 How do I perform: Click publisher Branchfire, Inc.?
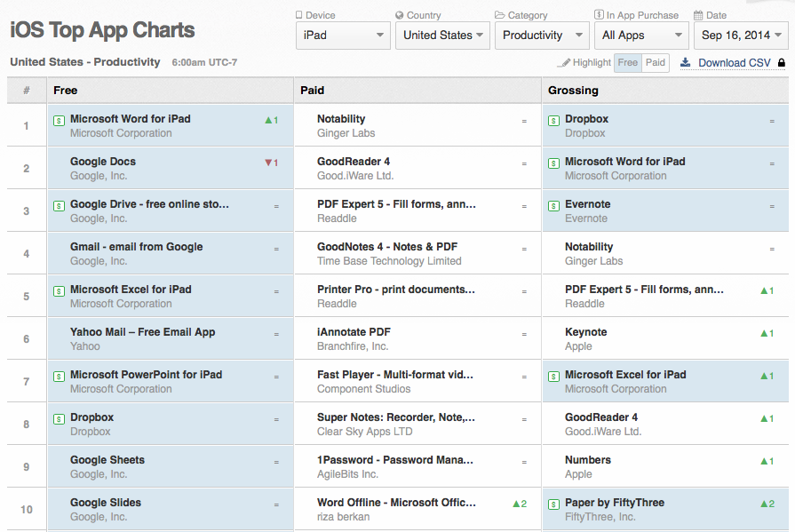click(x=353, y=345)
